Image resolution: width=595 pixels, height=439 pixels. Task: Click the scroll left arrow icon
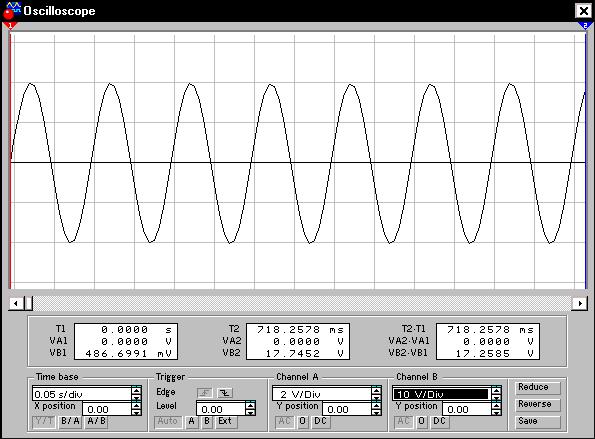[x=16, y=303]
